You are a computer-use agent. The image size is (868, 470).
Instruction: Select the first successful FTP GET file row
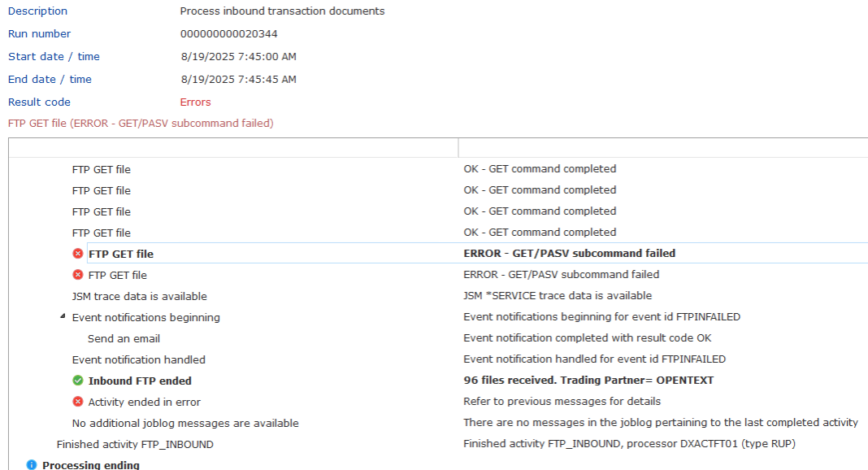[x=101, y=169]
